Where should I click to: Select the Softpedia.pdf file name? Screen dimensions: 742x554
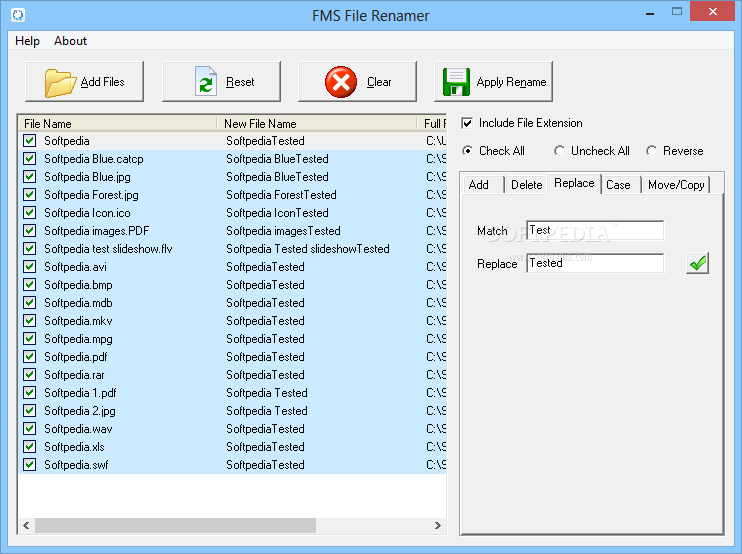tap(76, 357)
